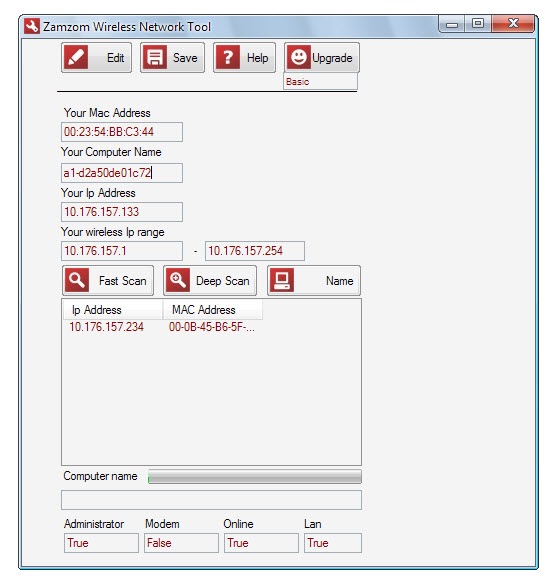Minimize the Zamzom window

(452, 24)
